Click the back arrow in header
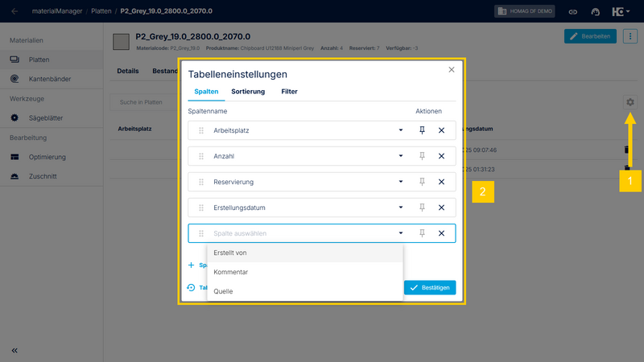 coord(14,11)
